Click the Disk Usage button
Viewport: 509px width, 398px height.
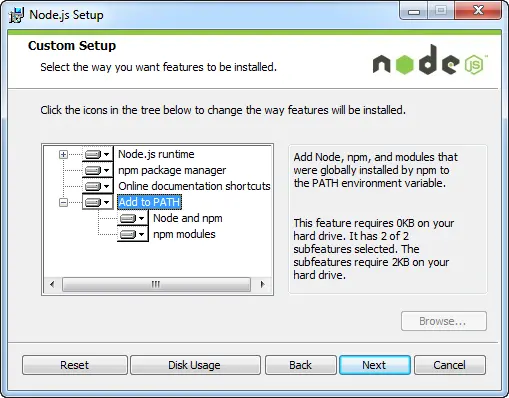tap(195, 365)
